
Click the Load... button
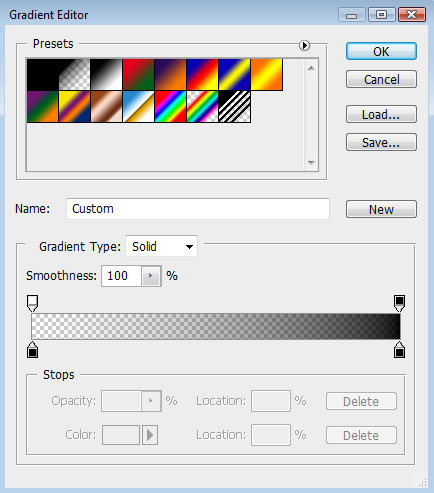pos(381,114)
